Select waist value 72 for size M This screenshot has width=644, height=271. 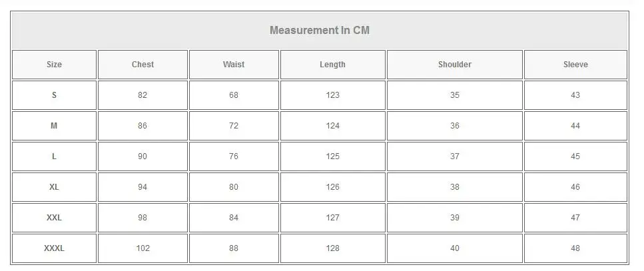tap(234, 126)
